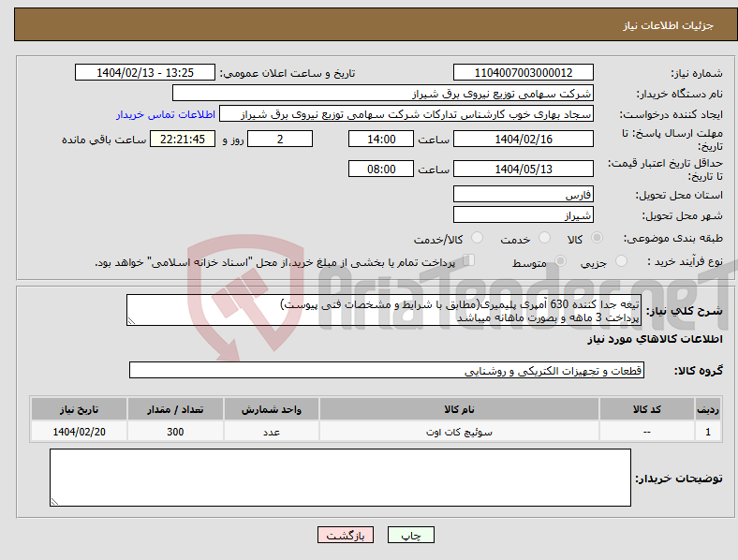Viewport: 738px width, 560px height.
Task: Click the item name cell سوئیچ کات اوت
Action: [x=459, y=432]
